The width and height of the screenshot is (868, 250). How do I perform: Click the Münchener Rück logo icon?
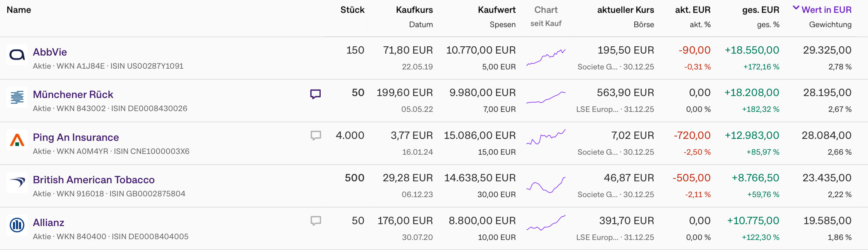point(17,97)
